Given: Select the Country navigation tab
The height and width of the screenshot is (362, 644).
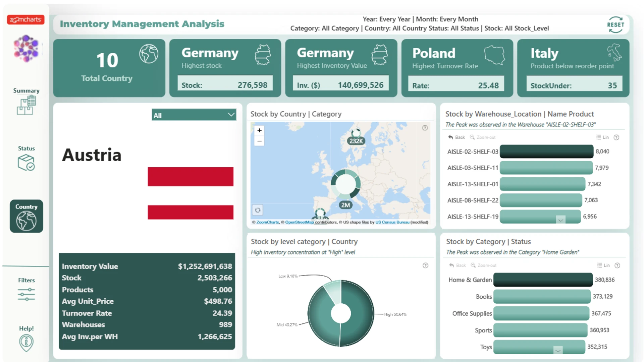Looking at the screenshot, I should pos(26,216).
